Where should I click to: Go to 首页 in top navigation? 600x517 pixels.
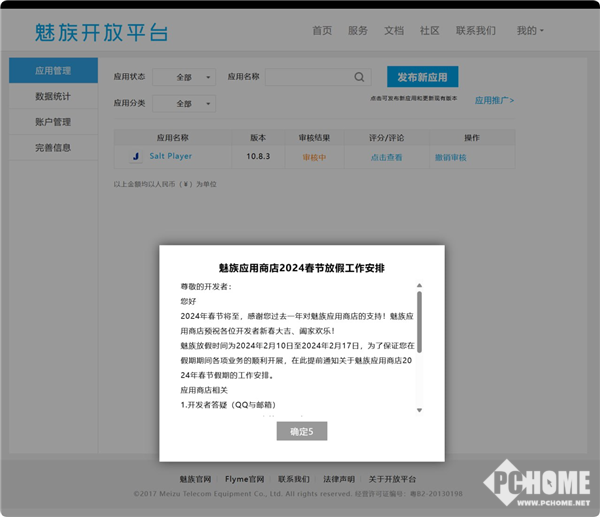[x=322, y=31]
